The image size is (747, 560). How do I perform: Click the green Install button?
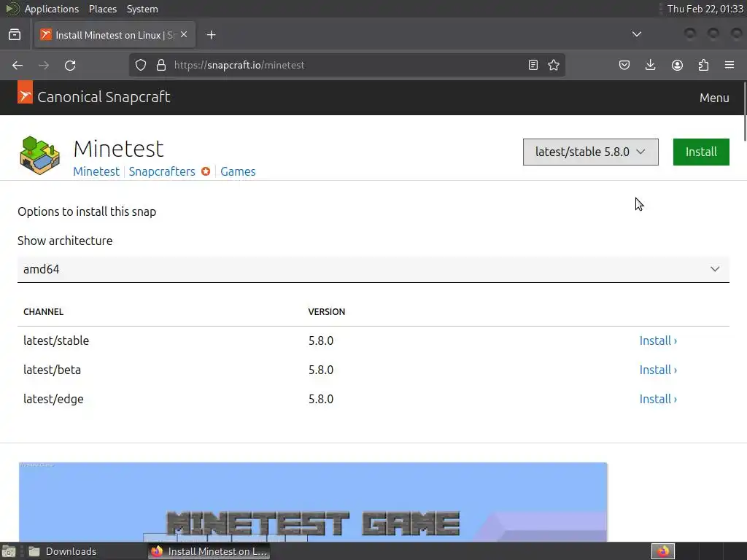coord(701,152)
